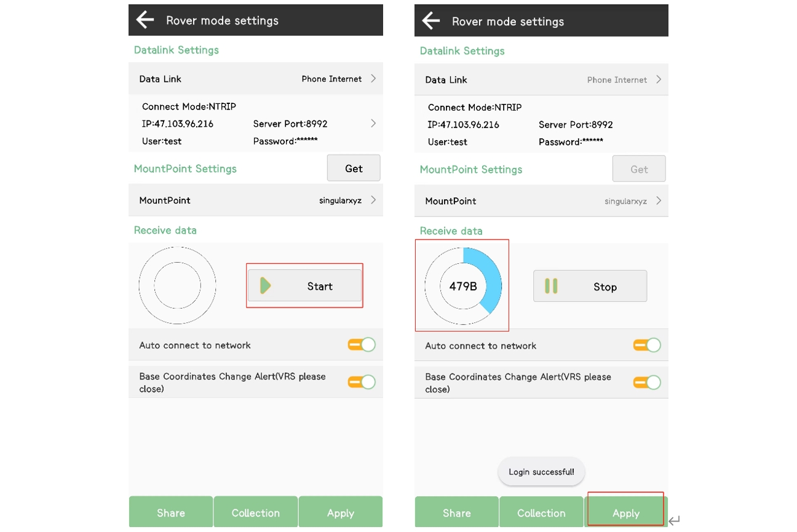This screenshot has width=797, height=532.
Task: Click the Get button on left screen
Action: 354,169
